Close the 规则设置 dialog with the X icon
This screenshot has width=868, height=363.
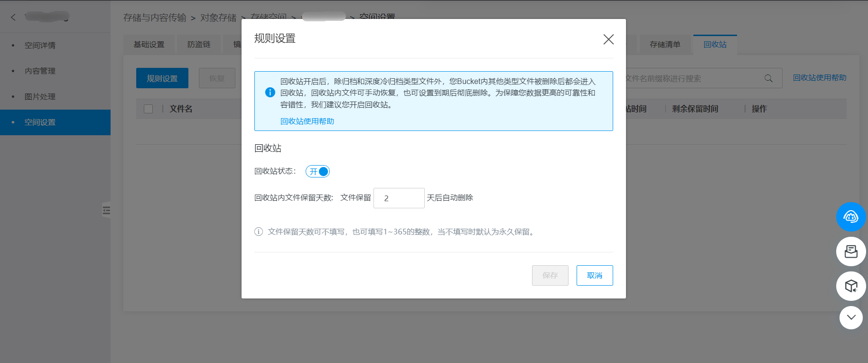pyautogui.click(x=608, y=39)
